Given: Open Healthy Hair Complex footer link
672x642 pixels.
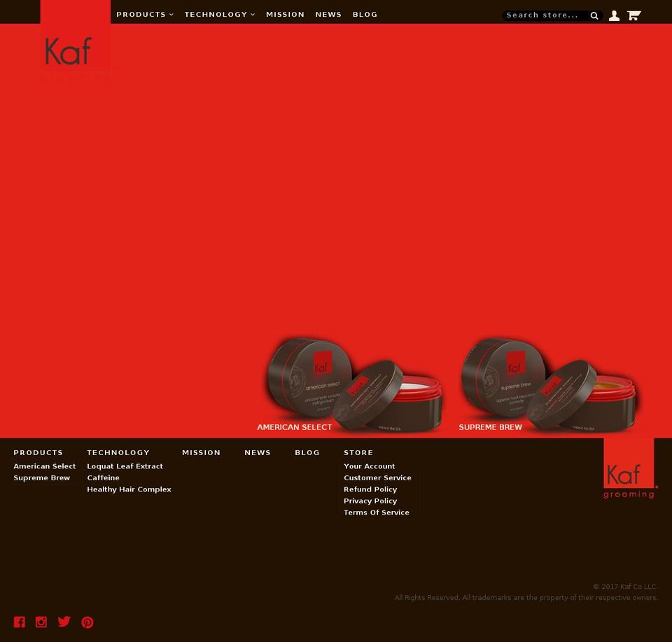Looking at the screenshot, I should (129, 489).
